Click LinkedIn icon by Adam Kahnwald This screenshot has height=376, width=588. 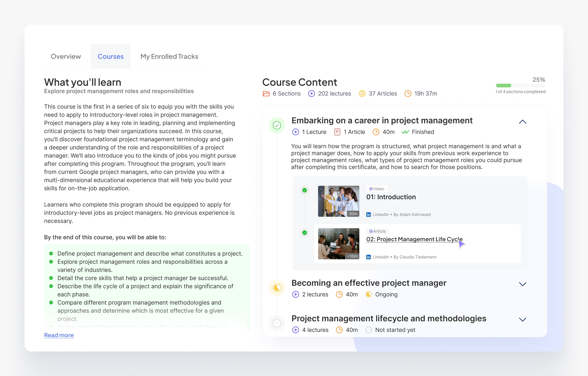tap(368, 215)
